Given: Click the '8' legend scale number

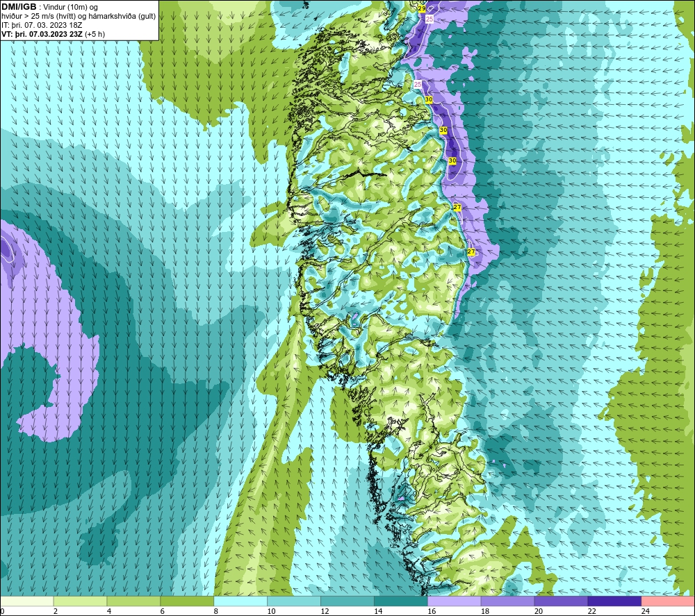Looking at the screenshot, I should coord(216,611).
